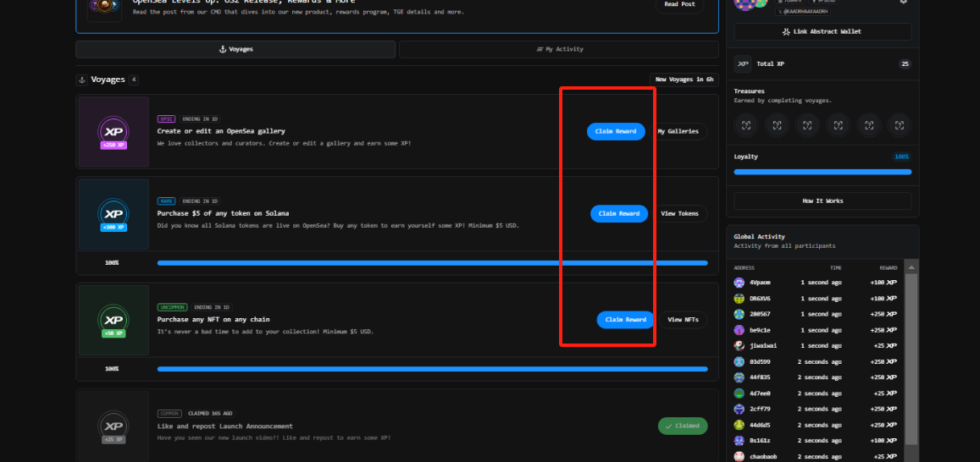980x462 pixels.
Task: Click the Solana voyage progress bar
Action: (433, 263)
